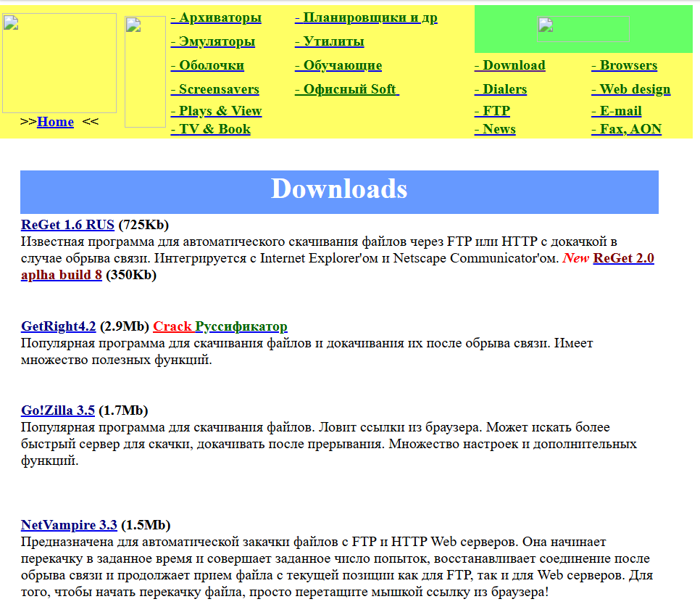Download ReGet 1.6 RUS
700x607 pixels.
[67, 225]
